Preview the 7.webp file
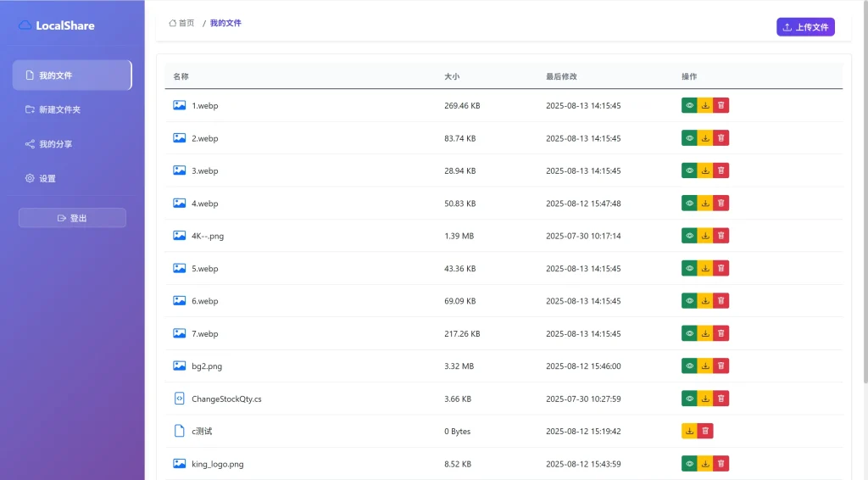This screenshot has height=480, width=868. (x=689, y=333)
